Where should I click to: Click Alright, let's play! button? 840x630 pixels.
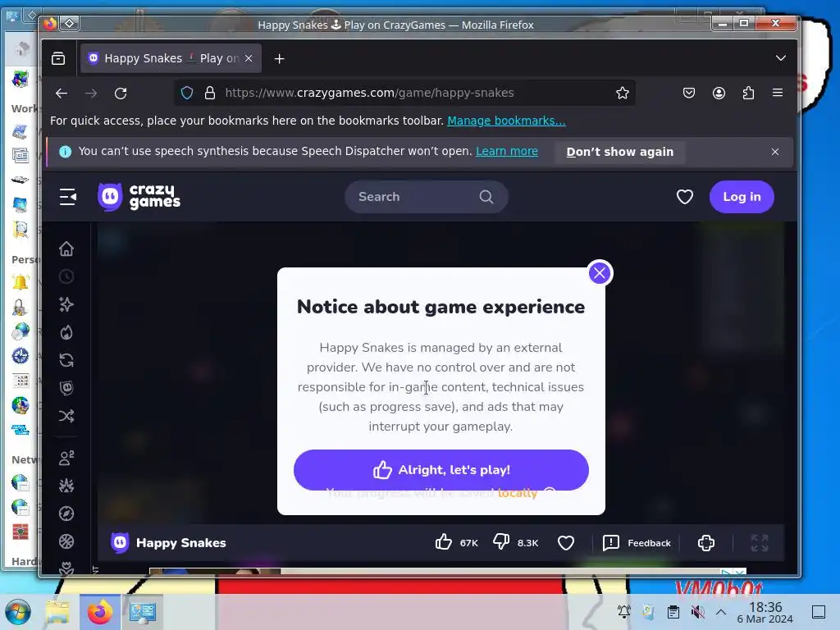(441, 470)
